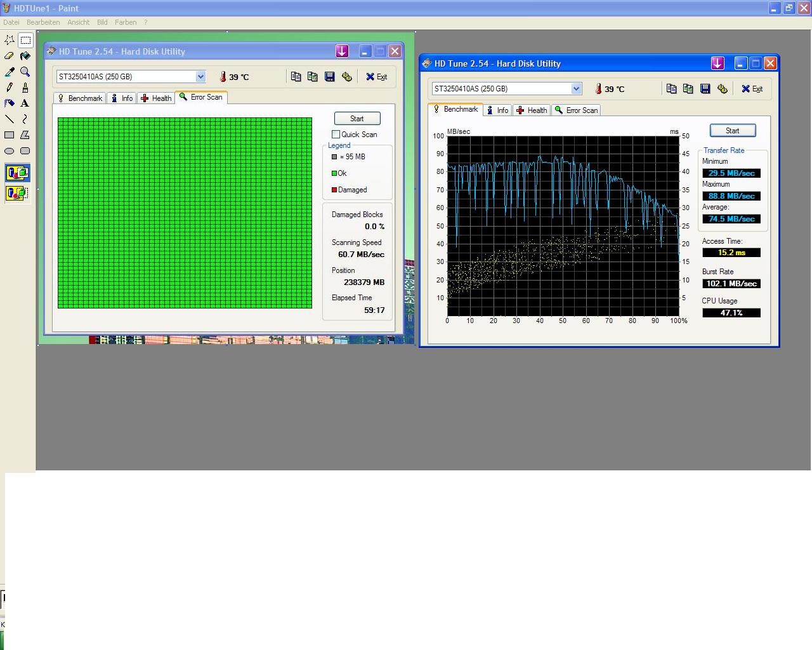Viewport: 812px width, 650px height.
Task: Click copy text icon in left HD Tune toolbar
Action: click(296, 77)
